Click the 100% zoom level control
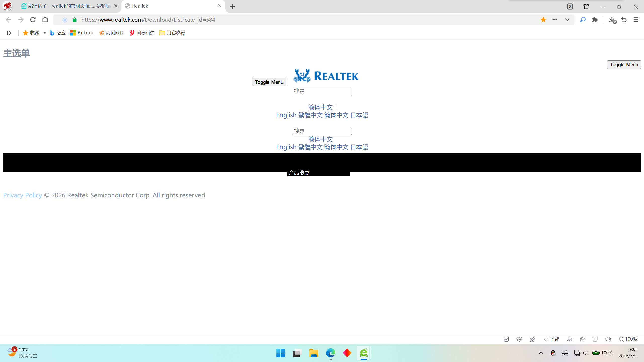Screen dimensions: 644x362 (x=628, y=339)
